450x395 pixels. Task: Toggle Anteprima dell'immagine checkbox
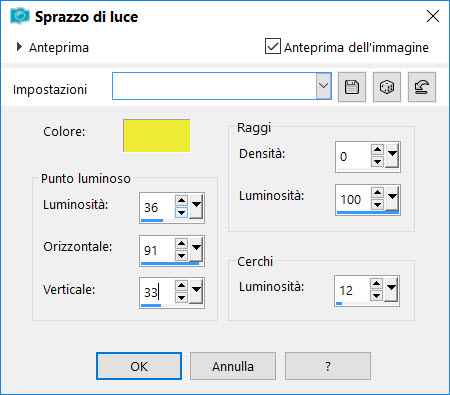click(x=273, y=46)
